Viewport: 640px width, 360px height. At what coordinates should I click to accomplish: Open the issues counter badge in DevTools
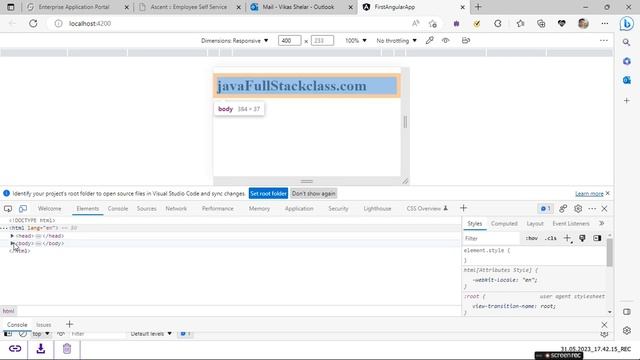[x=546, y=209]
